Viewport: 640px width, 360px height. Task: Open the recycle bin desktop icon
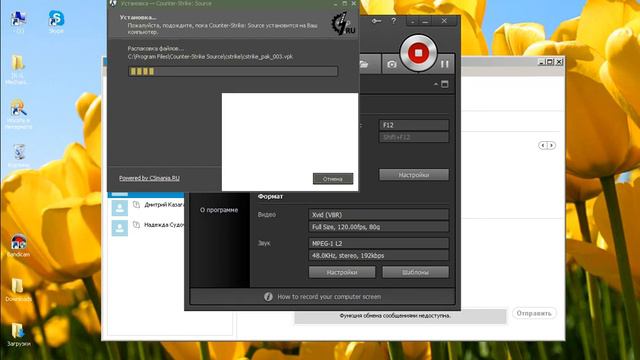(x=19, y=156)
